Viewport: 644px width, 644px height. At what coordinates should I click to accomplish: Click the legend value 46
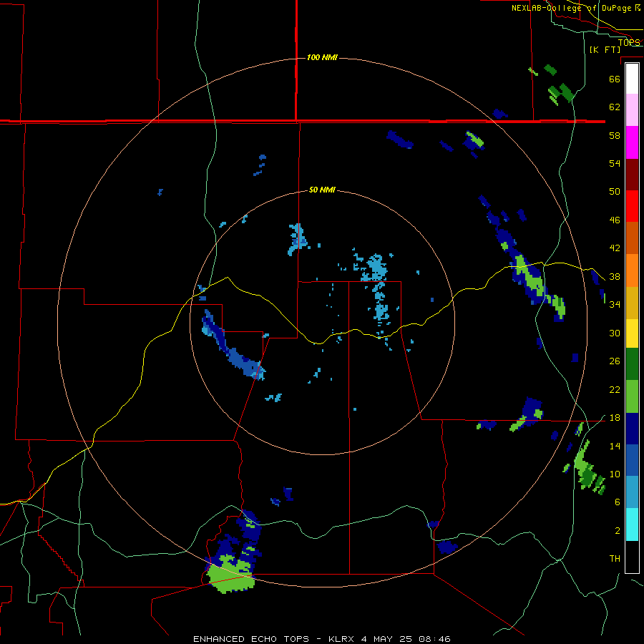coord(615,220)
